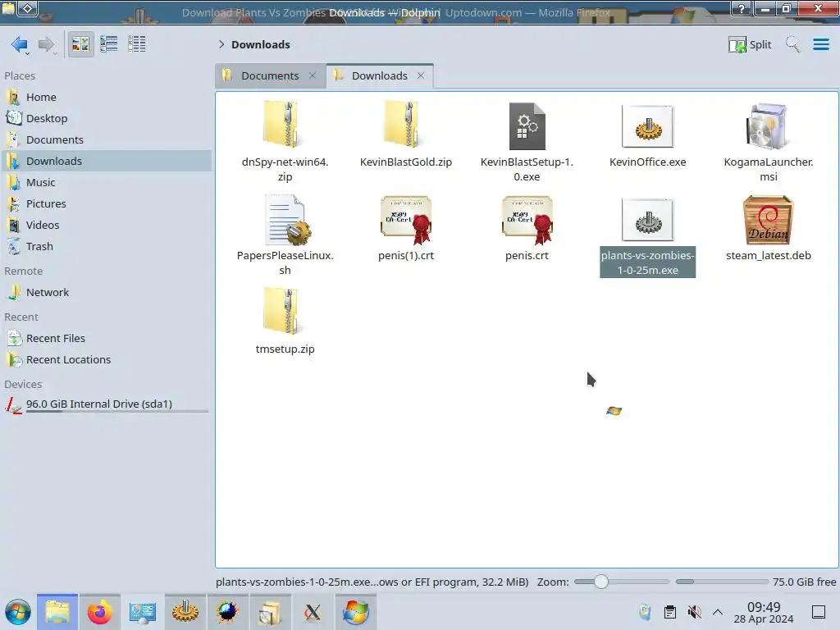Open Network under Remote
Image resolution: width=840 pixels, height=630 pixels.
107,293
